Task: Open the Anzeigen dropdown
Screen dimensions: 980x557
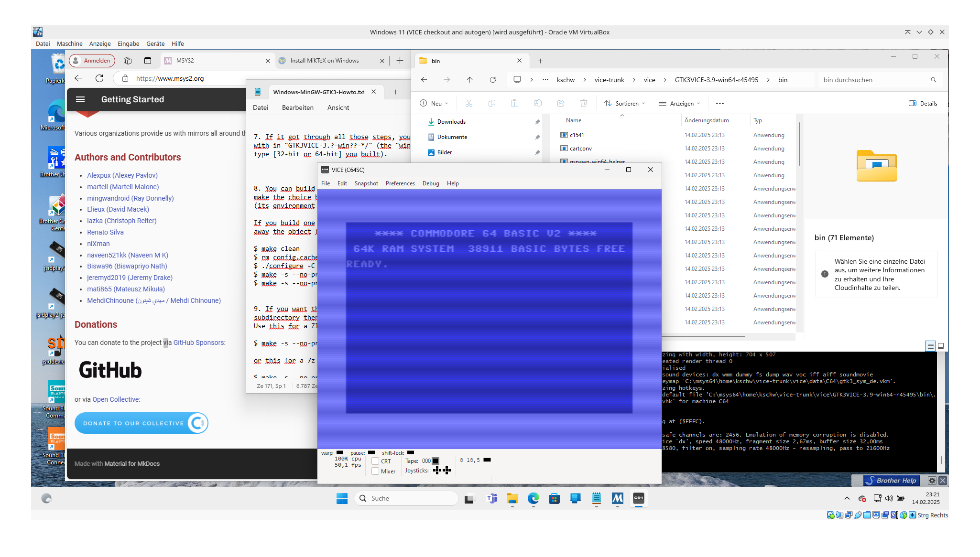Action: point(679,103)
